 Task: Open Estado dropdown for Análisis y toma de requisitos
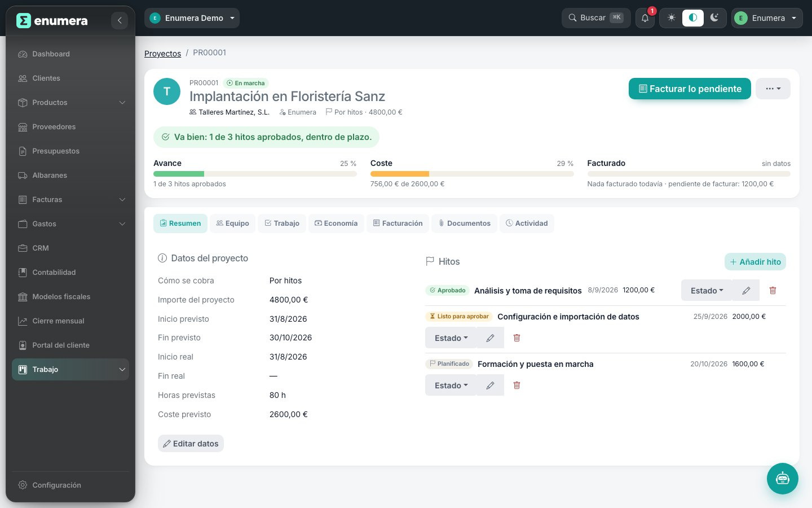tap(707, 291)
